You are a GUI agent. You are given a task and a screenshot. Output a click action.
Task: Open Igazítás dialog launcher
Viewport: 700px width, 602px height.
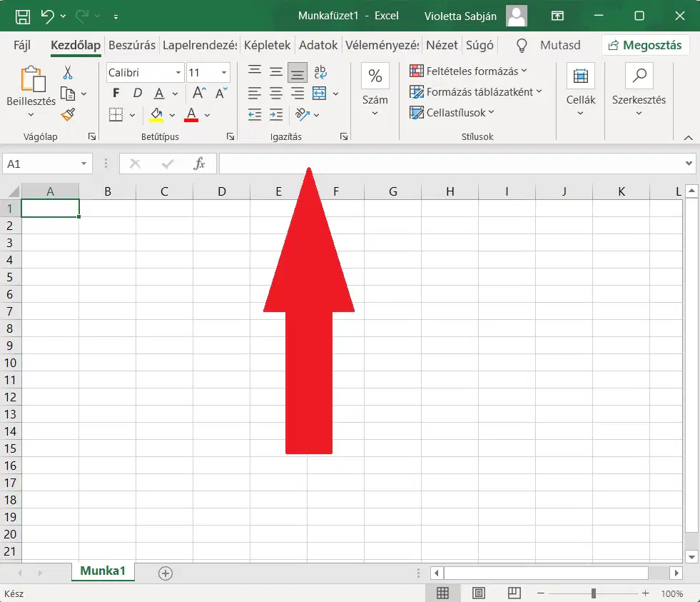[344, 137]
